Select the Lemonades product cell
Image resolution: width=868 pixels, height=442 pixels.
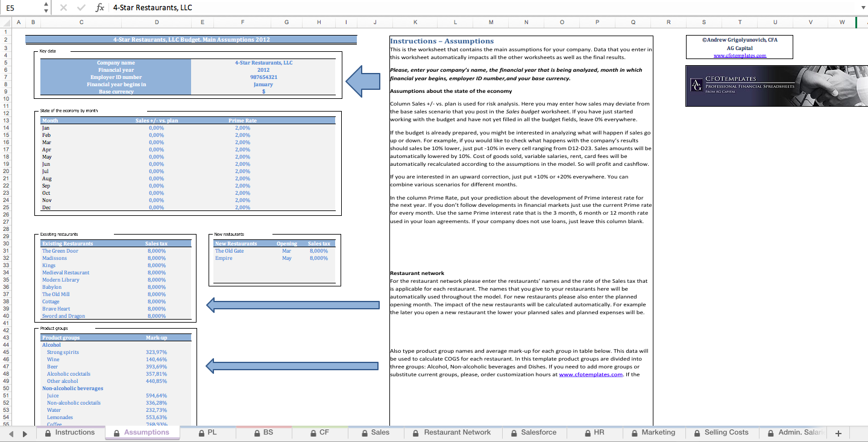pyautogui.click(x=81, y=417)
